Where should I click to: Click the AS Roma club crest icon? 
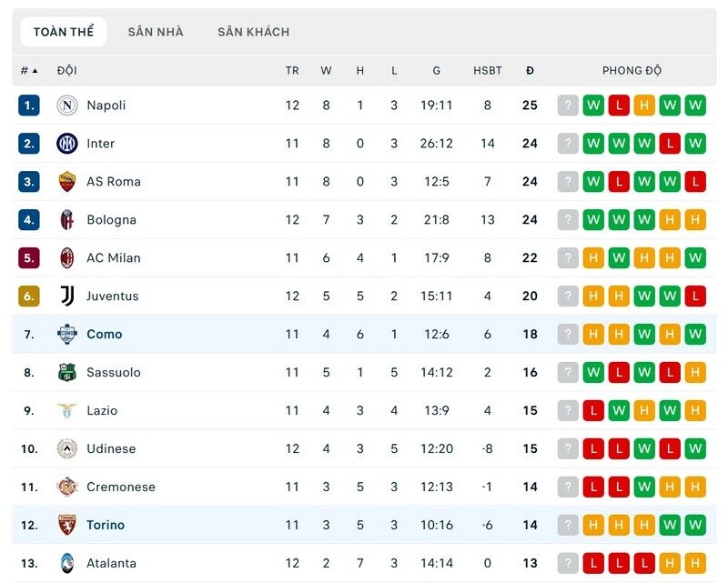point(67,182)
